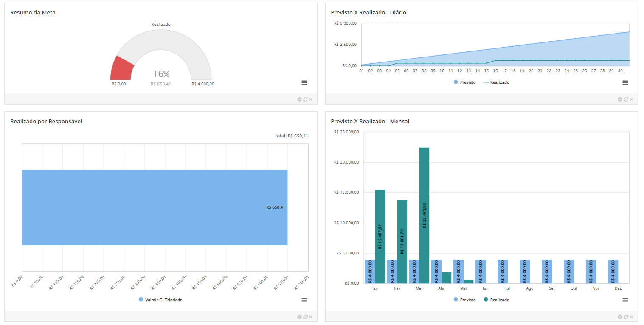Open settings gear of Realizado por Responsável panel

pos(299,317)
